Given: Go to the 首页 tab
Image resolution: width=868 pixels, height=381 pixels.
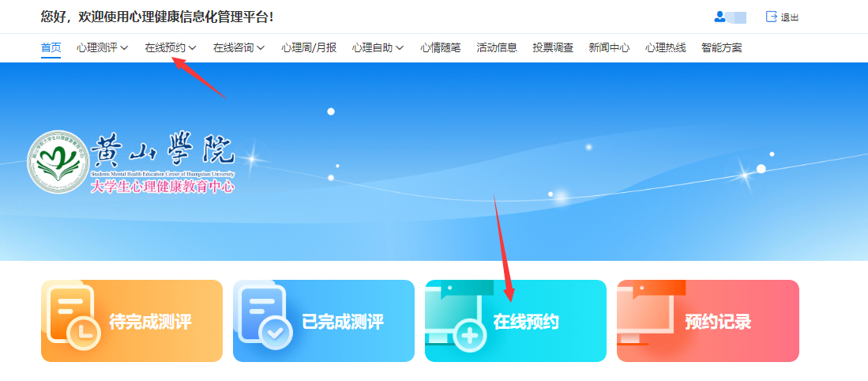Looking at the screenshot, I should (x=51, y=48).
